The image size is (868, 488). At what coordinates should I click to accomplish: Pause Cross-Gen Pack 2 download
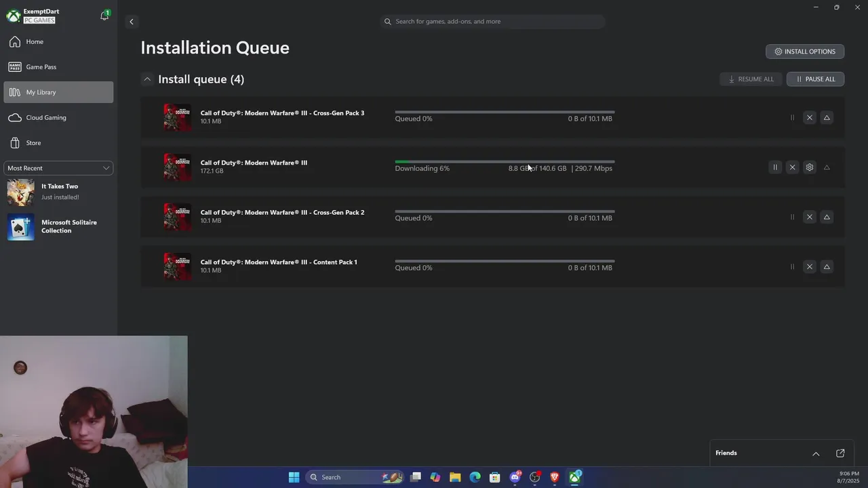792,218
